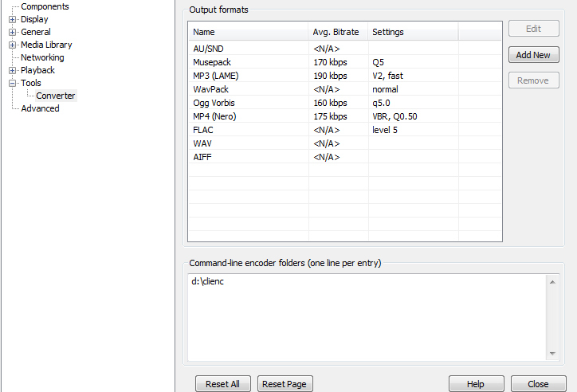
Task: Expand the General tree node
Action: coord(12,33)
